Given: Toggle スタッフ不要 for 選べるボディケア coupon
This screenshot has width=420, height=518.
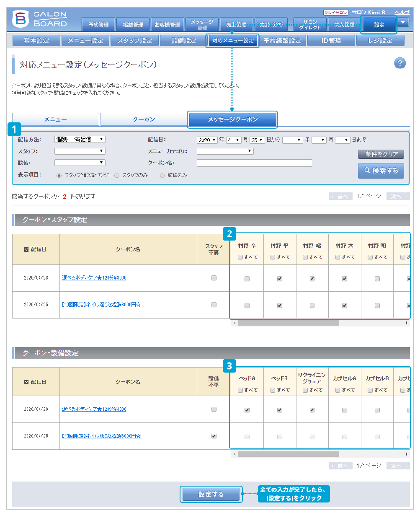Looking at the screenshot, I should [x=214, y=278].
